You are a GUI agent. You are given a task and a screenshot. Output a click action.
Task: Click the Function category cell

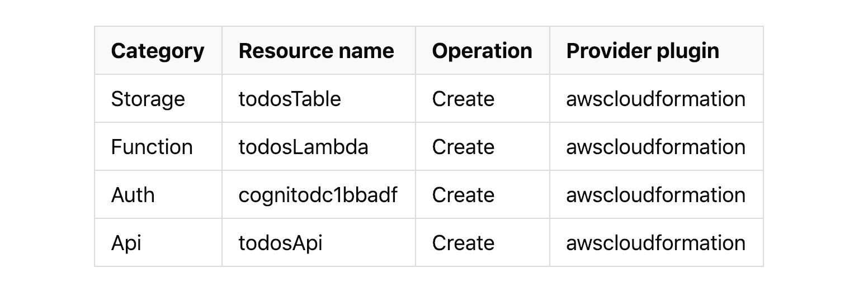click(x=152, y=147)
